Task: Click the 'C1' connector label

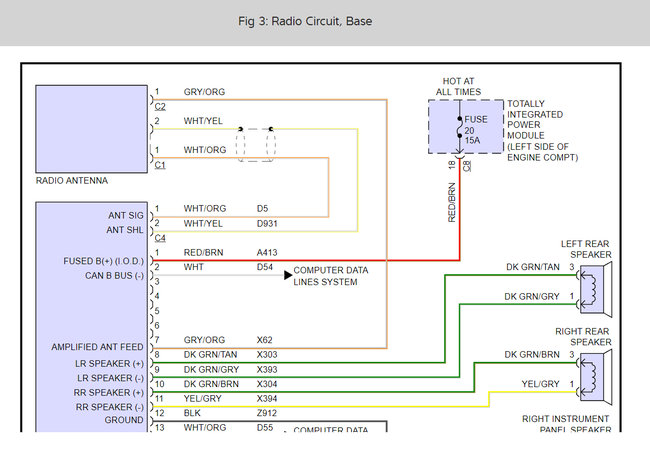Action: point(160,165)
